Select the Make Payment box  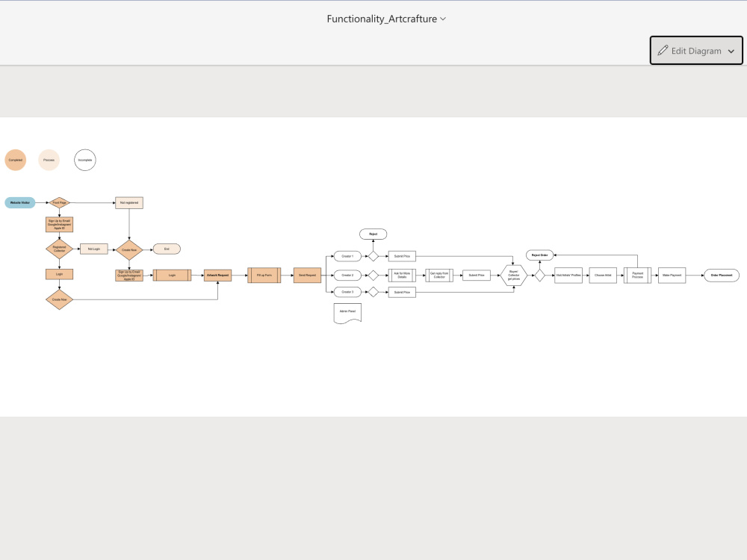click(672, 276)
